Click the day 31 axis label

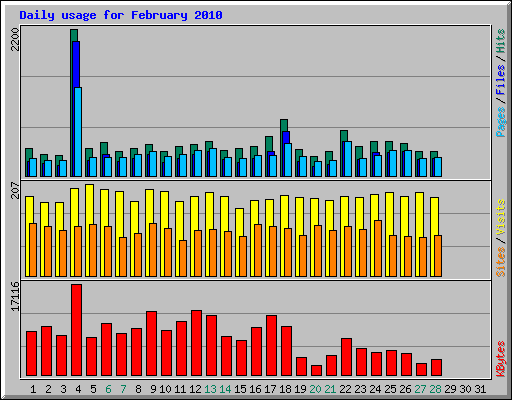(480, 389)
